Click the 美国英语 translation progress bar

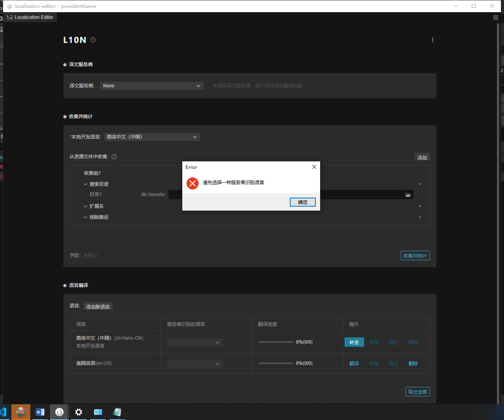point(276,363)
